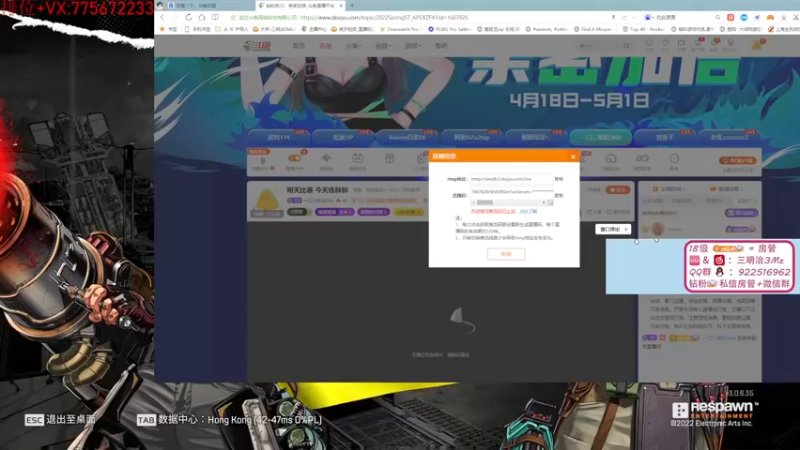This screenshot has width=800, height=450.
Task: Click the orange-outlined close button in dialog
Action: pyautogui.click(x=506, y=254)
